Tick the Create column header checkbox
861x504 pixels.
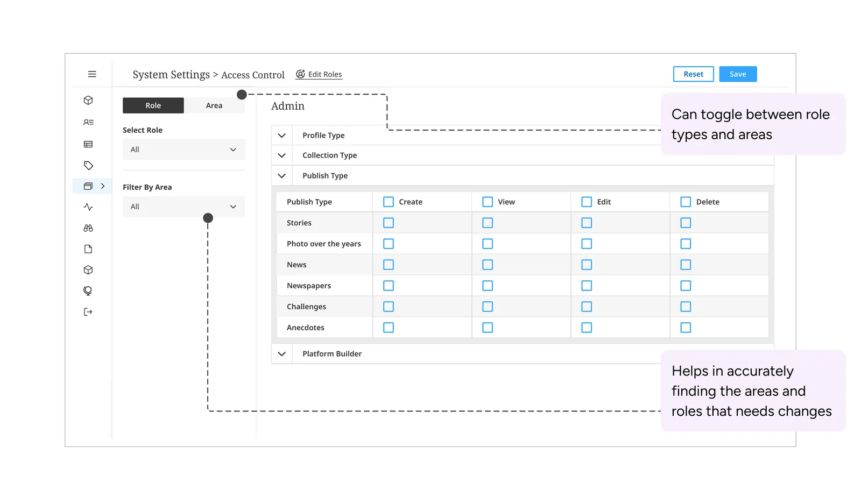coord(389,202)
